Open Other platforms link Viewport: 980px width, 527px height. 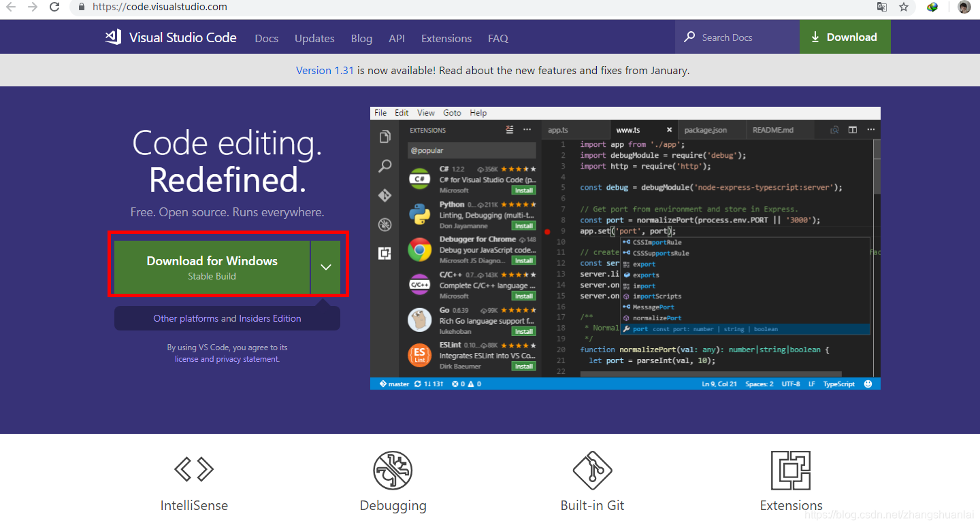(186, 318)
